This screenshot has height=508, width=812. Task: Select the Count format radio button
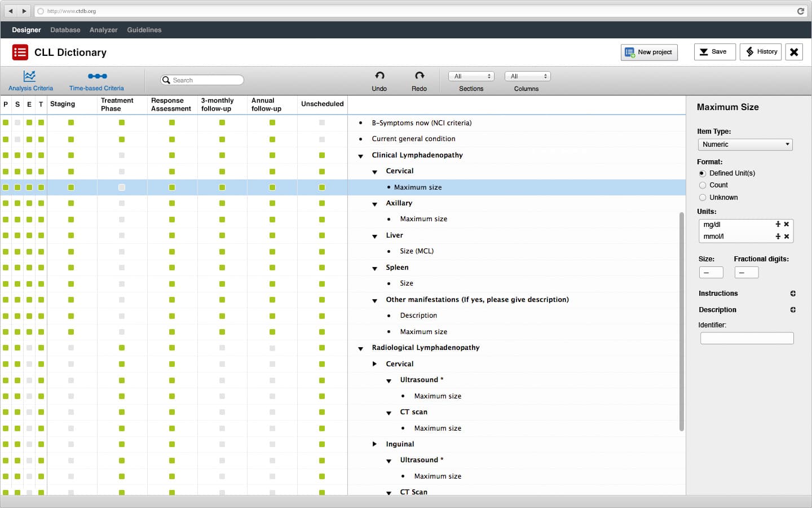[703, 185]
